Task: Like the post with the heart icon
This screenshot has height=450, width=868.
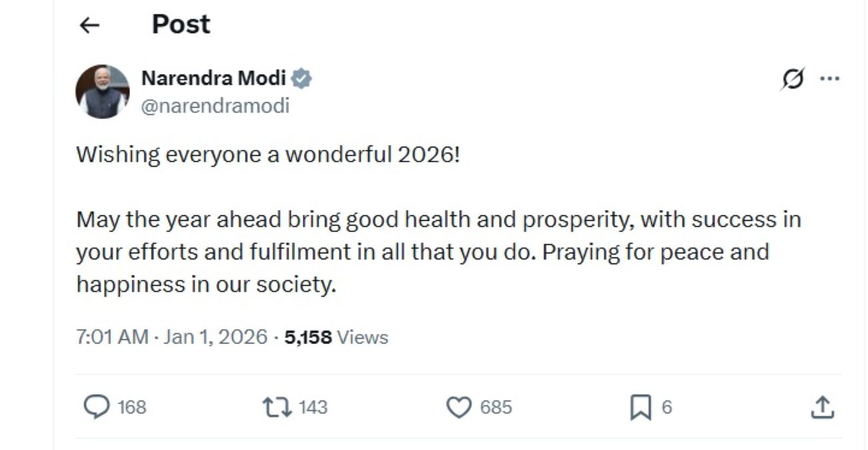Action: pyautogui.click(x=458, y=407)
